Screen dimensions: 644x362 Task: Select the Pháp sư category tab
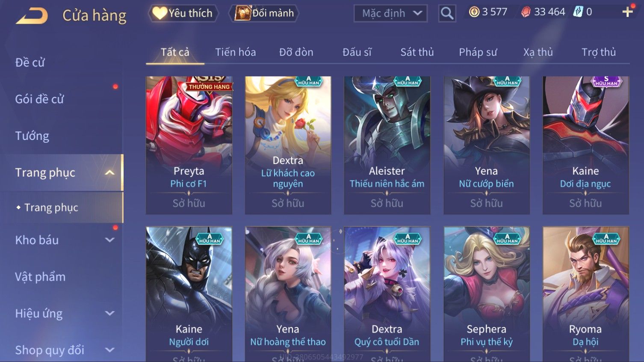point(478,52)
